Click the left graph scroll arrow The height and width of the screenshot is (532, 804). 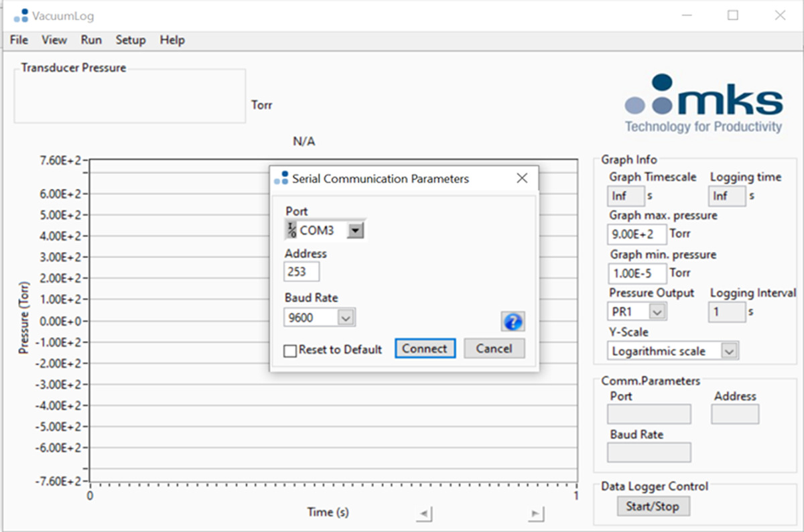pyautogui.click(x=424, y=514)
